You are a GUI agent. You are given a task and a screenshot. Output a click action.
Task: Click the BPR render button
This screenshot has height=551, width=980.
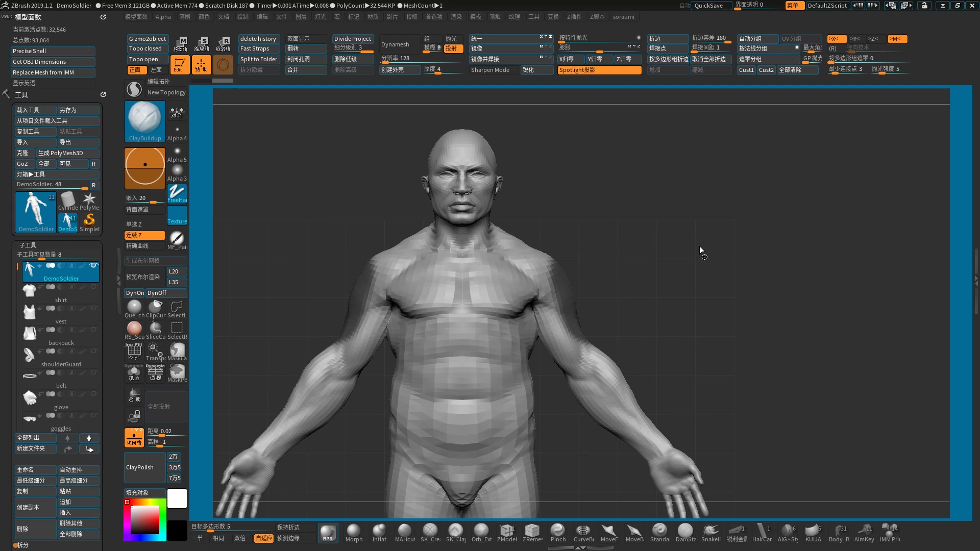pyautogui.click(x=328, y=533)
